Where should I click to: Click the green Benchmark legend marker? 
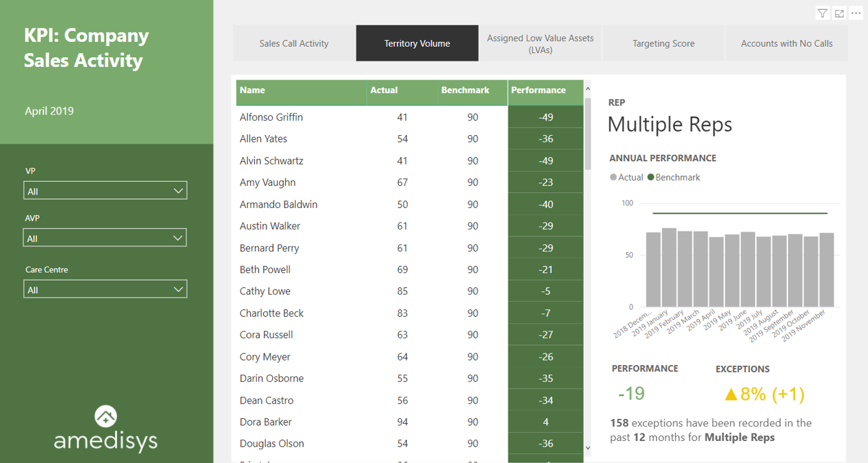(x=650, y=177)
